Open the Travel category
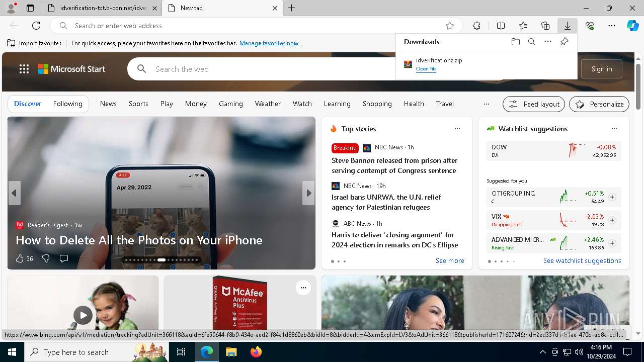 pyautogui.click(x=445, y=104)
